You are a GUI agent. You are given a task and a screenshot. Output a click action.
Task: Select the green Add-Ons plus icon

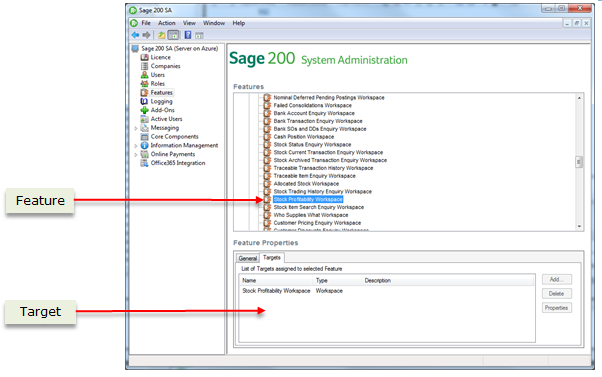pyautogui.click(x=144, y=110)
